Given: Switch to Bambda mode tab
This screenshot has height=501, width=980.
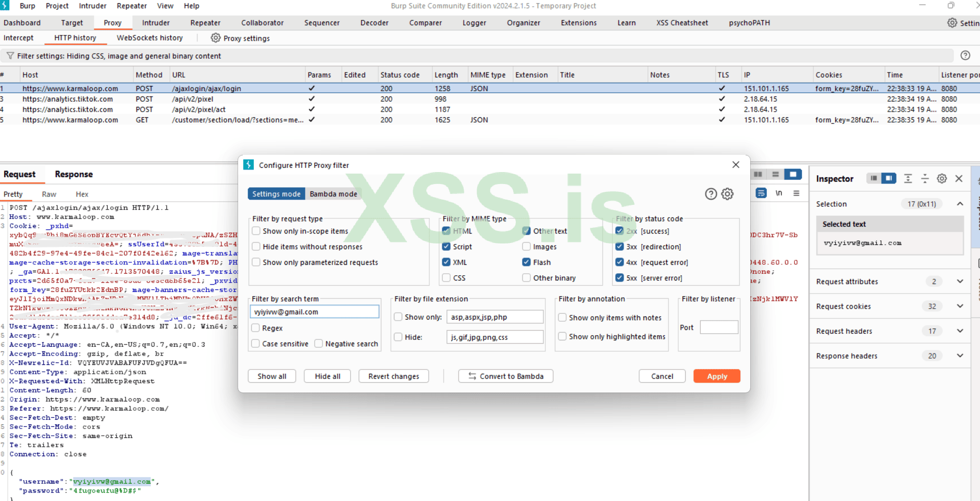Looking at the screenshot, I should click(x=333, y=194).
